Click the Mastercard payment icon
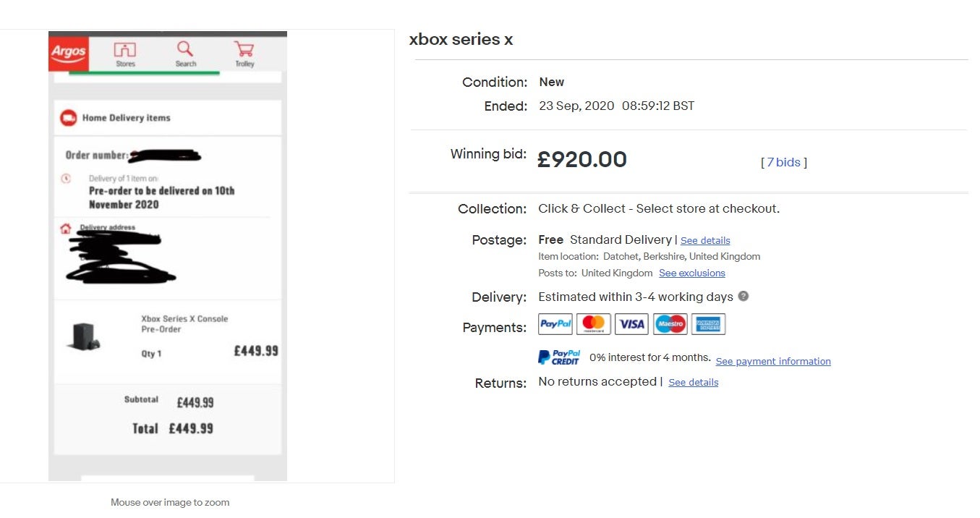 tap(594, 324)
